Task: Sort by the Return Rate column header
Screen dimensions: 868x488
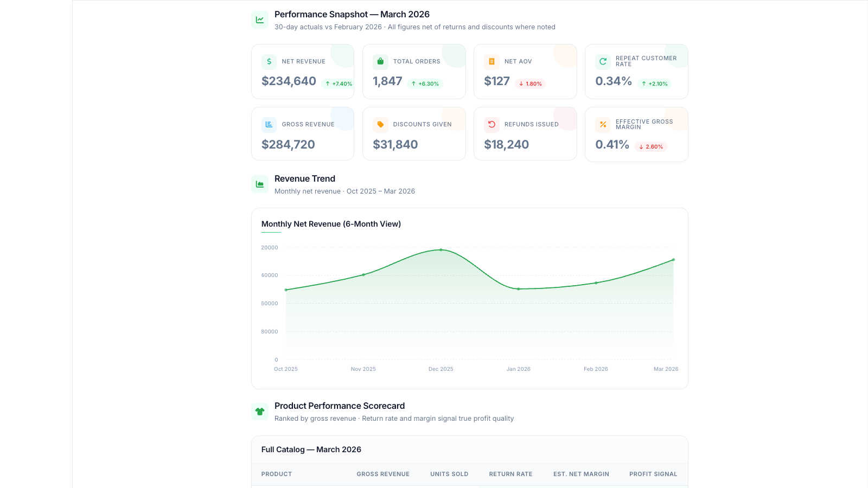Action: click(510, 474)
